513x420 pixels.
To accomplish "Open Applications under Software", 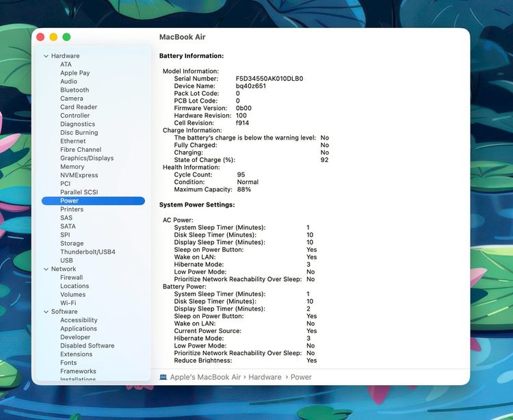I will point(79,328).
